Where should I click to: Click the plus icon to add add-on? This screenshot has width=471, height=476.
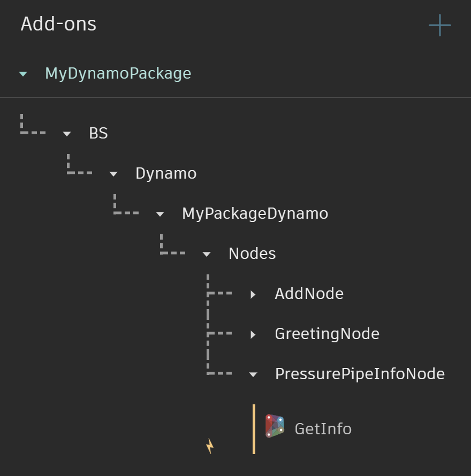[439, 25]
